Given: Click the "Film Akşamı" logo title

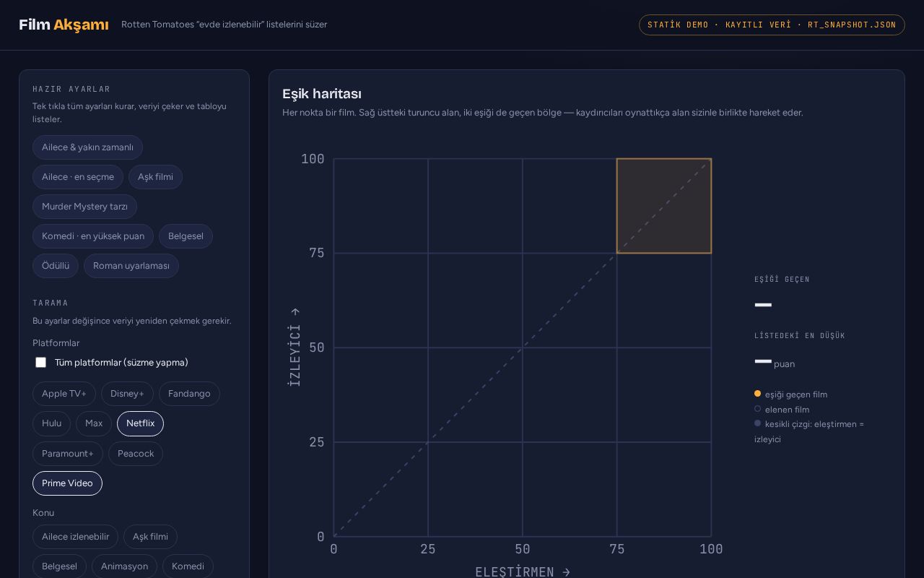Looking at the screenshot, I should 64,25.
